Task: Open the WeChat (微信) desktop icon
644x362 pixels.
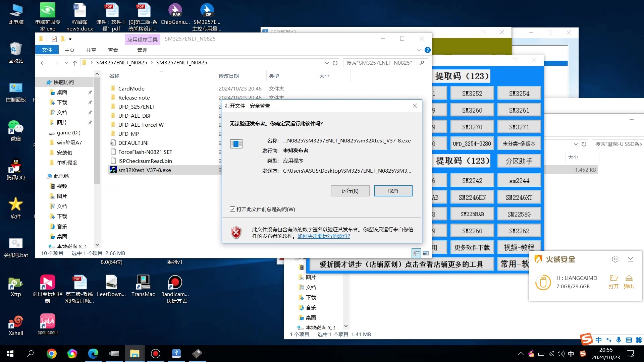Action: coord(16,131)
